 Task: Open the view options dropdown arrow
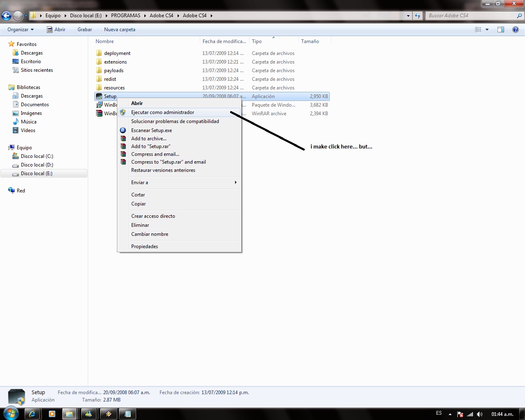[x=487, y=30]
